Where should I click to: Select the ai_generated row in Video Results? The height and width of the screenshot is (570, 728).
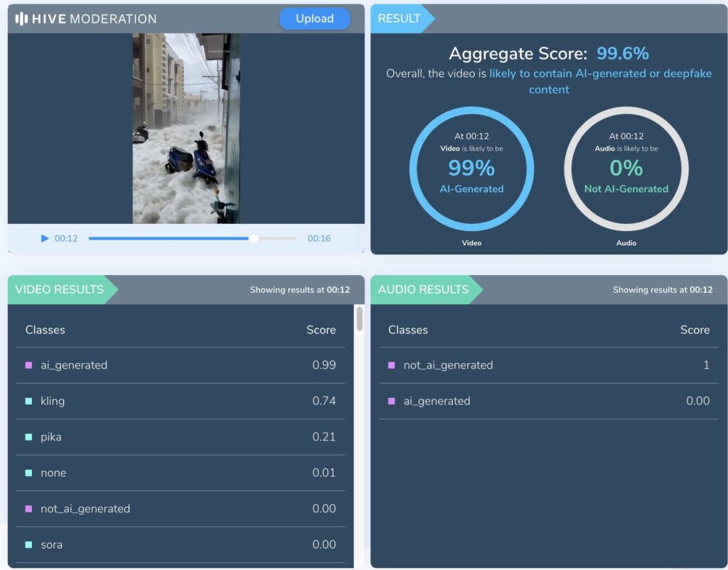pos(181,365)
